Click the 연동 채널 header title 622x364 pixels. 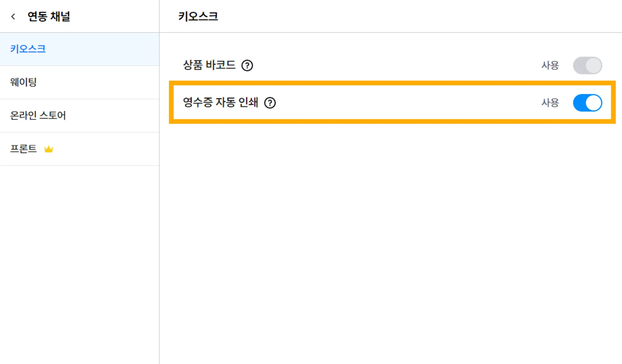point(49,16)
